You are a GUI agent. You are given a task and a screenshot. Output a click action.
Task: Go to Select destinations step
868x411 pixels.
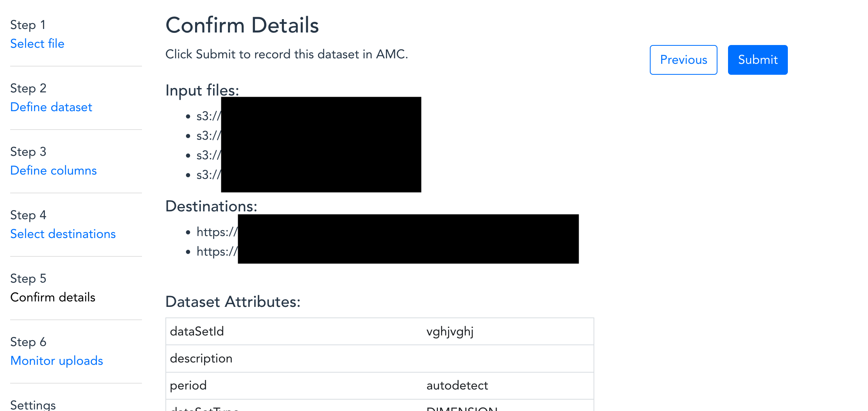[63, 234]
